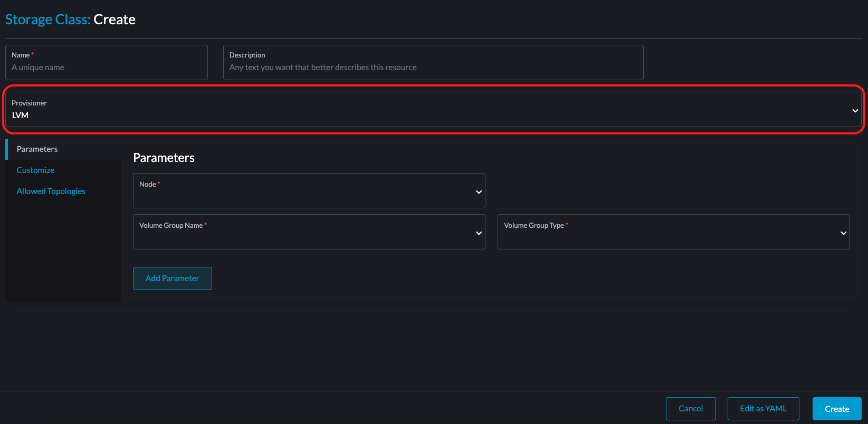868x424 pixels.
Task: Open the Volume Group Name dropdown
Action: pyautogui.click(x=309, y=232)
